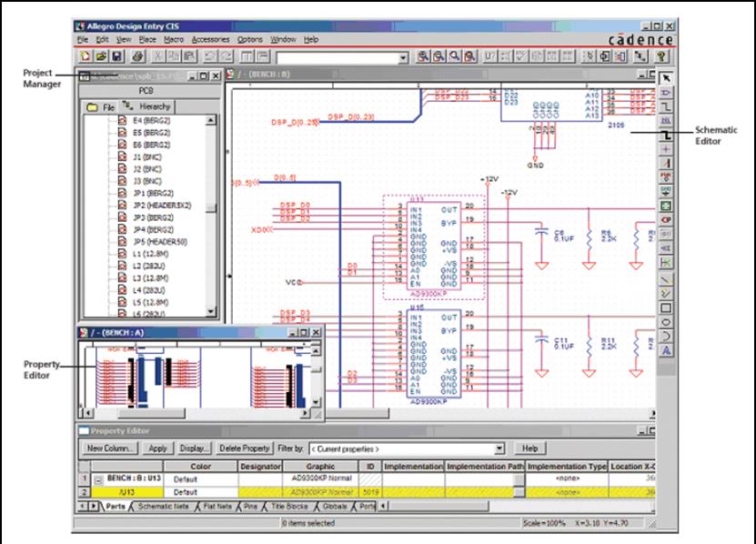This screenshot has width=756, height=544.
Task: Select the Draw Arc tool
Action: click(666, 337)
